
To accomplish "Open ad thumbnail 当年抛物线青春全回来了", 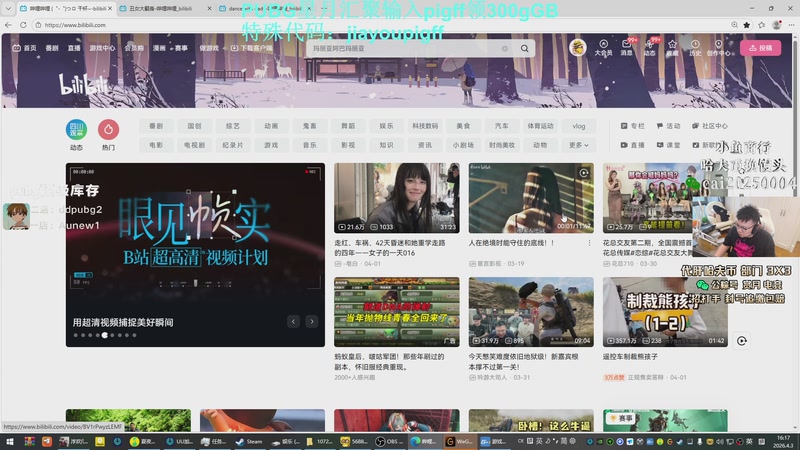I will (x=396, y=312).
